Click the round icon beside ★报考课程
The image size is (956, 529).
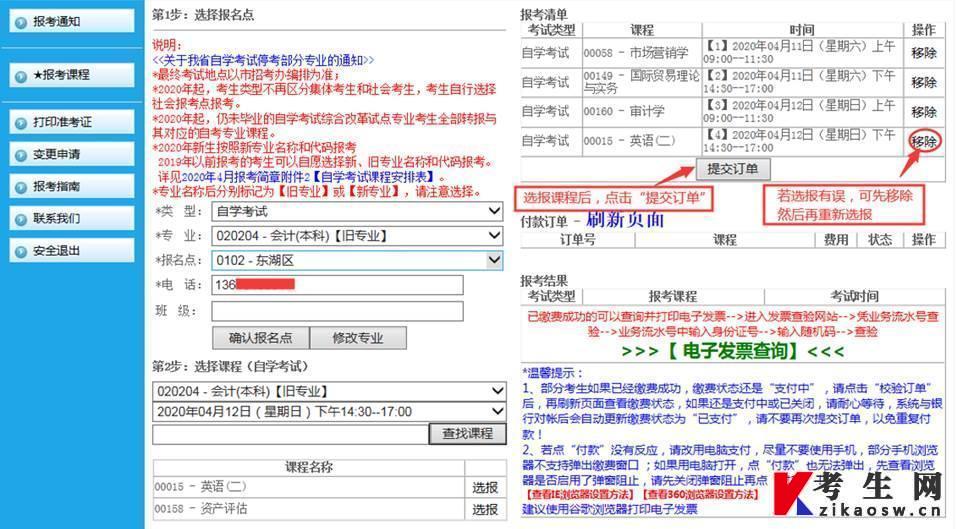tap(21, 76)
